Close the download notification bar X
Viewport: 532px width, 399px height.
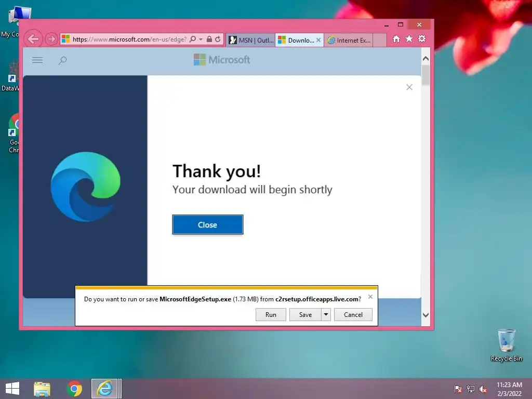[x=370, y=297]
